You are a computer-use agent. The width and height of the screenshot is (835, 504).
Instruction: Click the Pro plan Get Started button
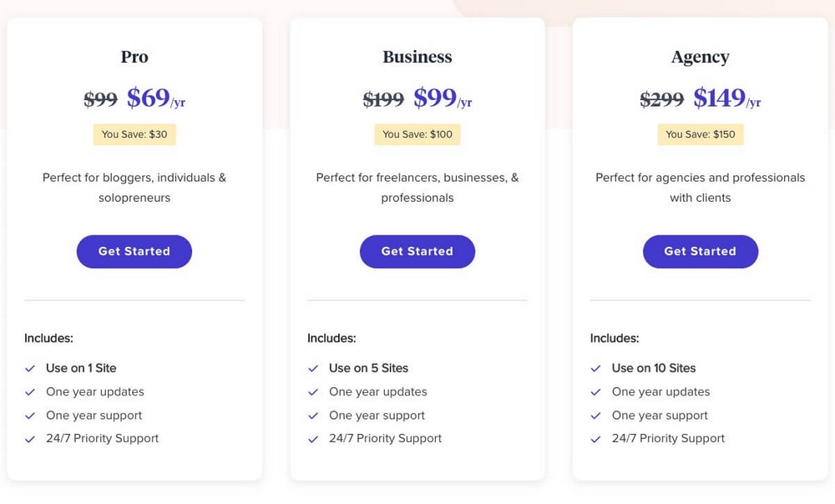[134, 251]
